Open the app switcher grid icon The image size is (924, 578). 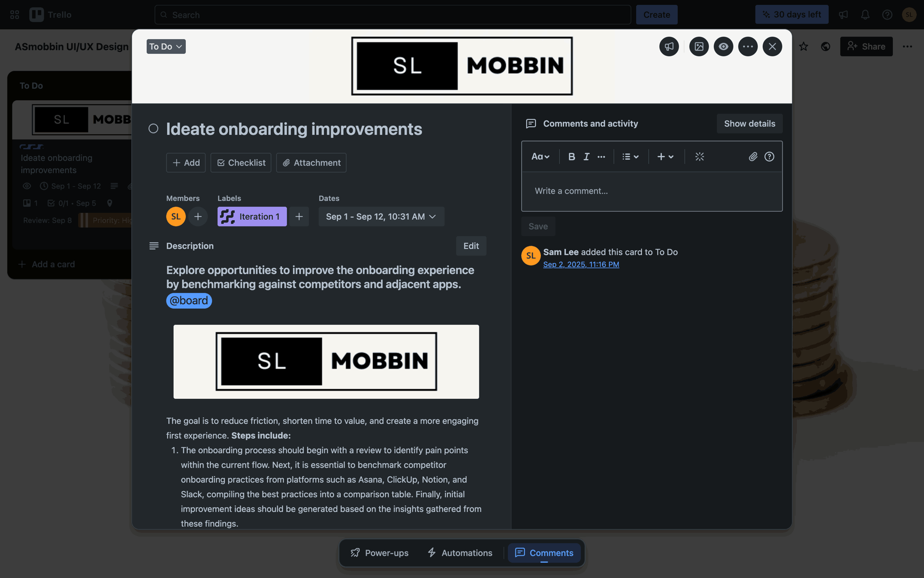(x=14, y=15)
